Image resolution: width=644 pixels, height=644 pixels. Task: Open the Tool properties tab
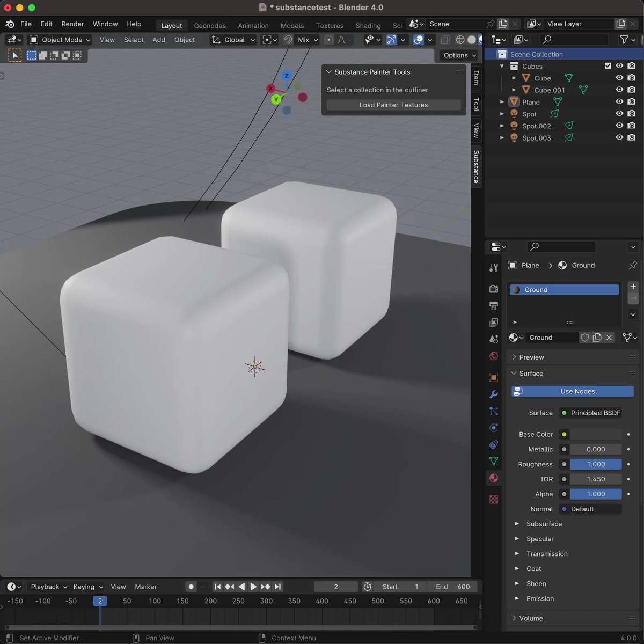494,268
